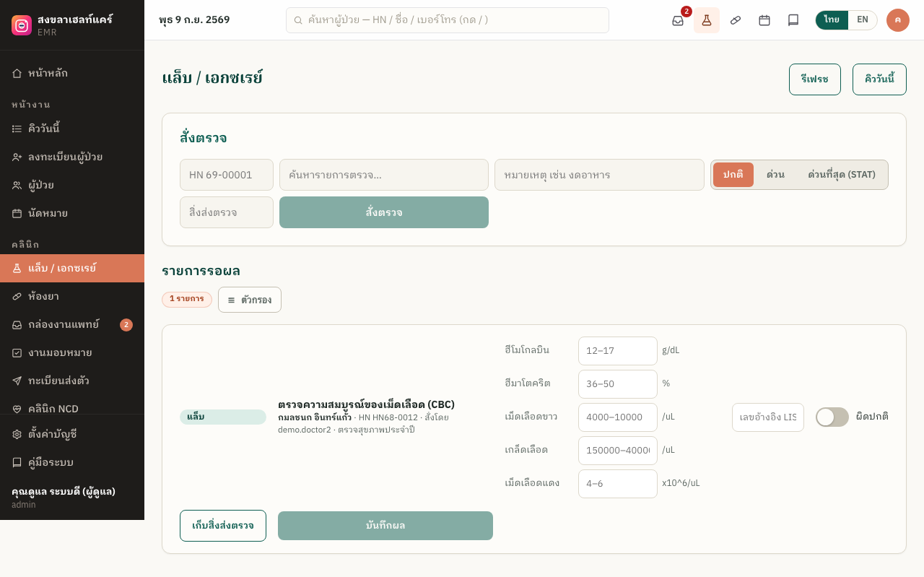Click the บันทึกผล button
The height and width of the screenshot is (577, 924).
coord(385,526)
